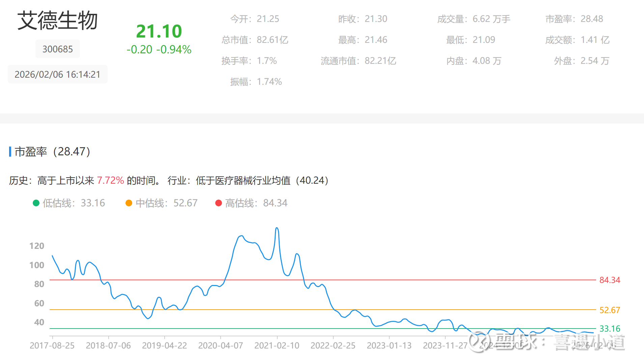Click the y-axis value 100
This screenshot has width=644, height=362.
pyautogui.click(x=37, y=265)
